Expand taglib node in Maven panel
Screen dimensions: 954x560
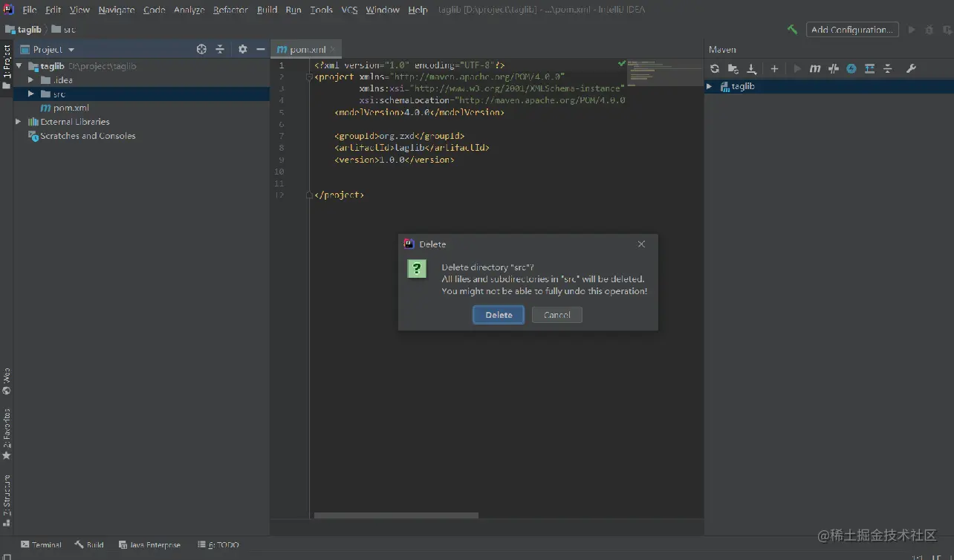(710, 86)
